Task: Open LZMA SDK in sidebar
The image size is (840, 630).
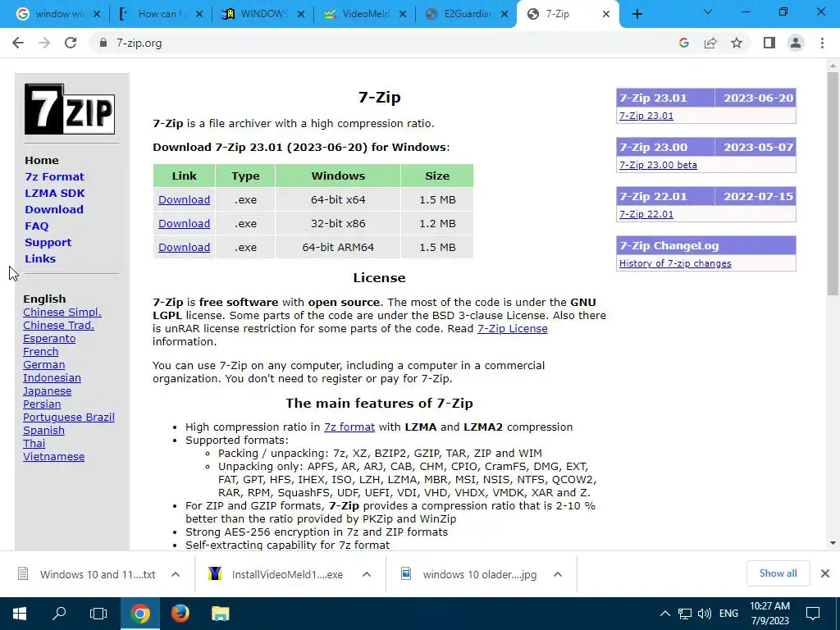Action: click(55, 194)
